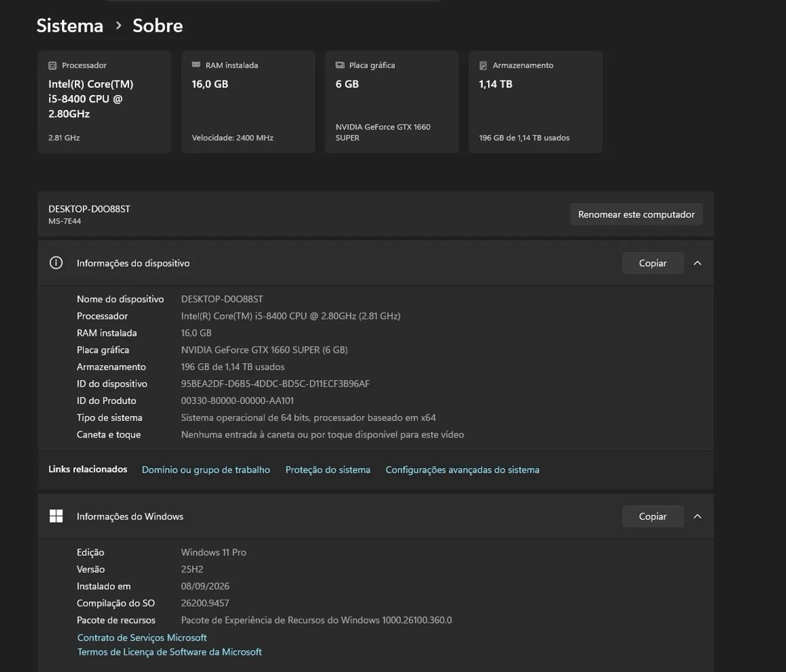Click the RAM module icon in RAM instalada card
This screenshot has width=786, height=672.
pyautogui.click(x=196, y=64)
